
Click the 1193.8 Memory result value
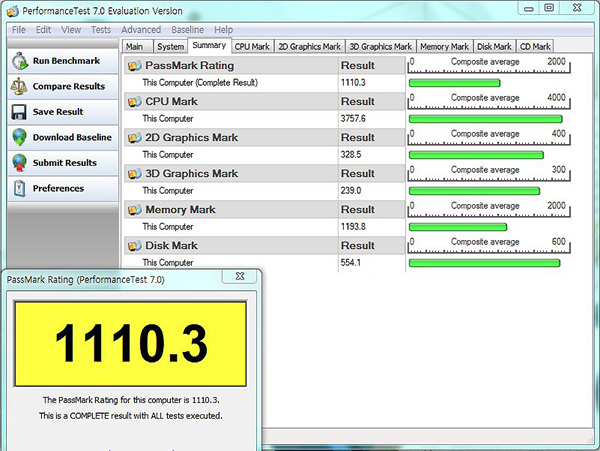[x=353, y=227]
